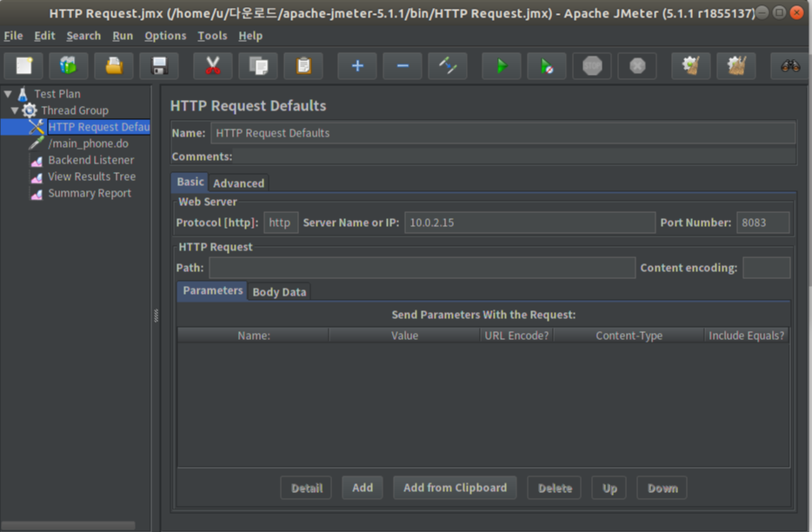Click the Add parameter button
This screenshot has height=532, width=812.
(x=363, y=488)
